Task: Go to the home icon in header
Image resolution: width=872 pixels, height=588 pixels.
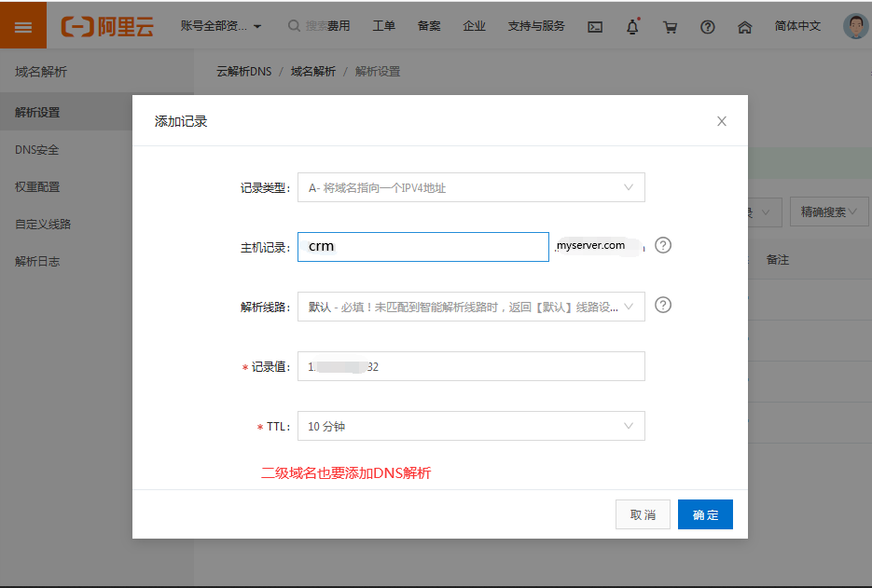Action: [x=744, y=27]
